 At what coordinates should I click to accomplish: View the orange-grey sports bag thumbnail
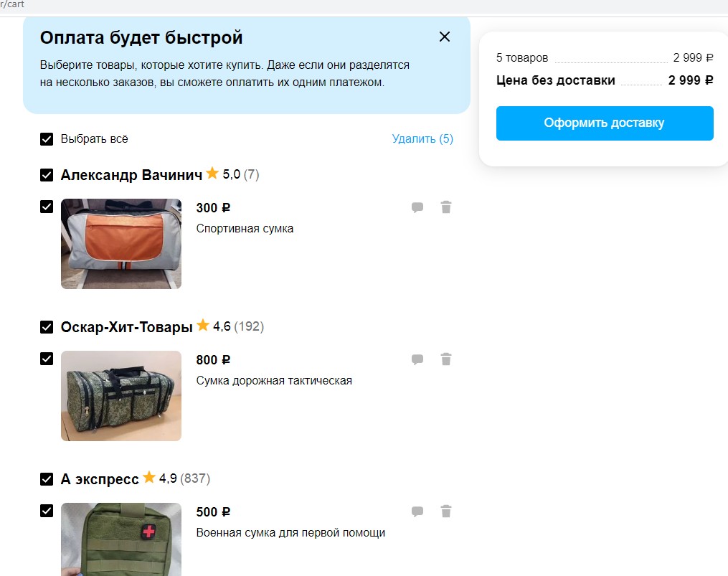(x=121, y=244)
